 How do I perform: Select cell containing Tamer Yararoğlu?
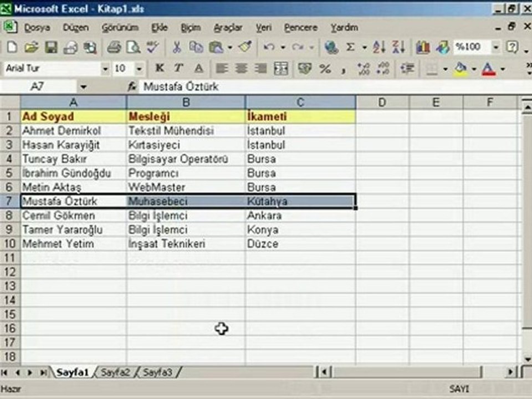(x=73, y=229)
